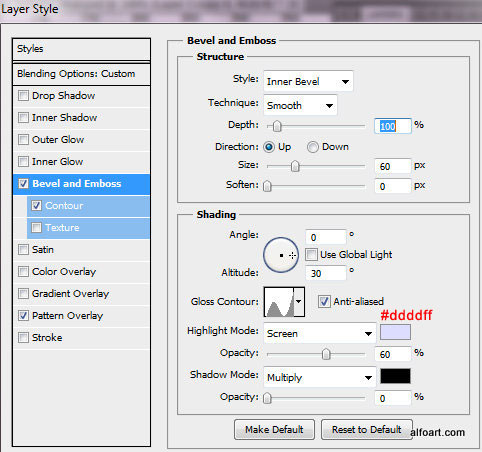Click the Size px input field

tap(393, 166)
